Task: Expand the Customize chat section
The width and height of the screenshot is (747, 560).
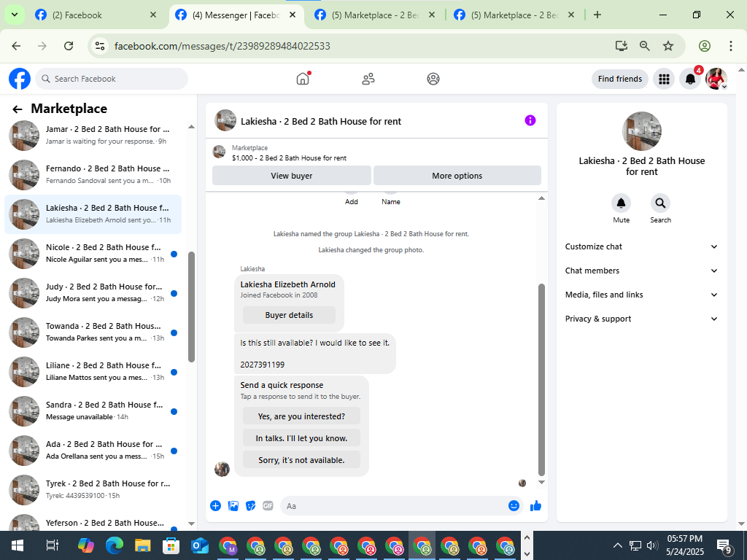Action: click(641, 246)
